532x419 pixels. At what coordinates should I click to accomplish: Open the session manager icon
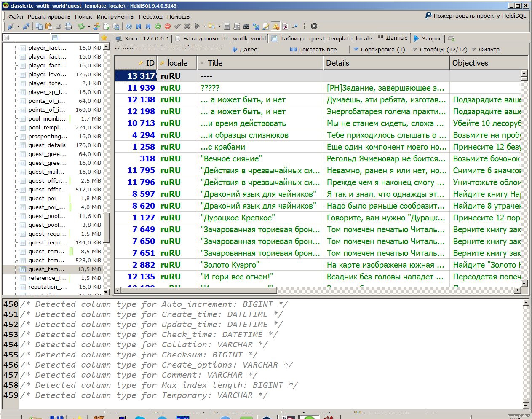click(11, 26)
